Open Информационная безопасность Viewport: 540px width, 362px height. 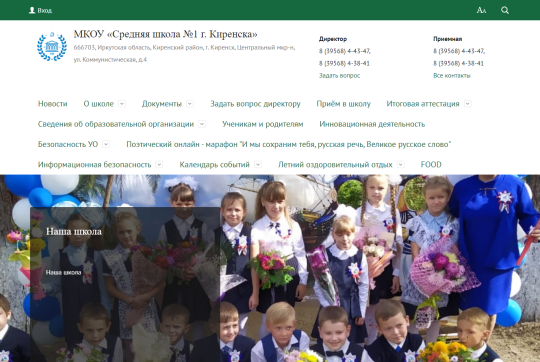tap(94, 165)
